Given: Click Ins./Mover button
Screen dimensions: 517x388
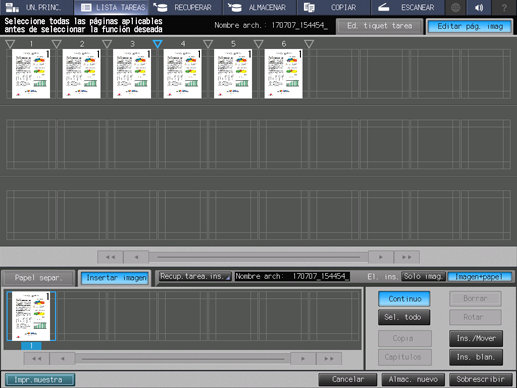Looking at the screenshot, I should tap(476, 339).
